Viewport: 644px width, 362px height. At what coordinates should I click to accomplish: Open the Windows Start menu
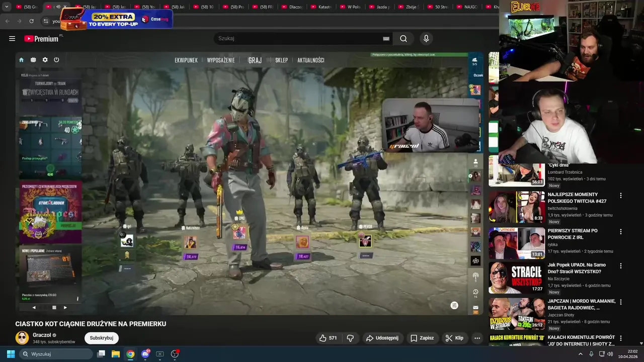click(x=11, y=354)
